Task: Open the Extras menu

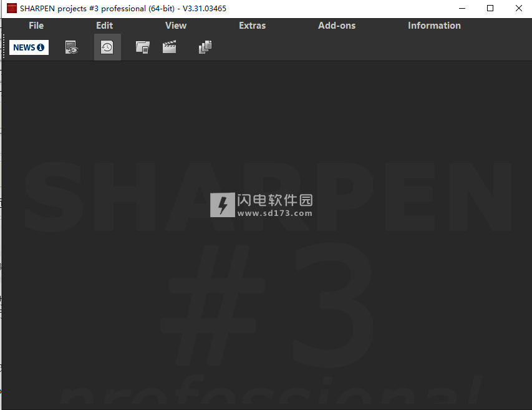Action: [252, 26]
